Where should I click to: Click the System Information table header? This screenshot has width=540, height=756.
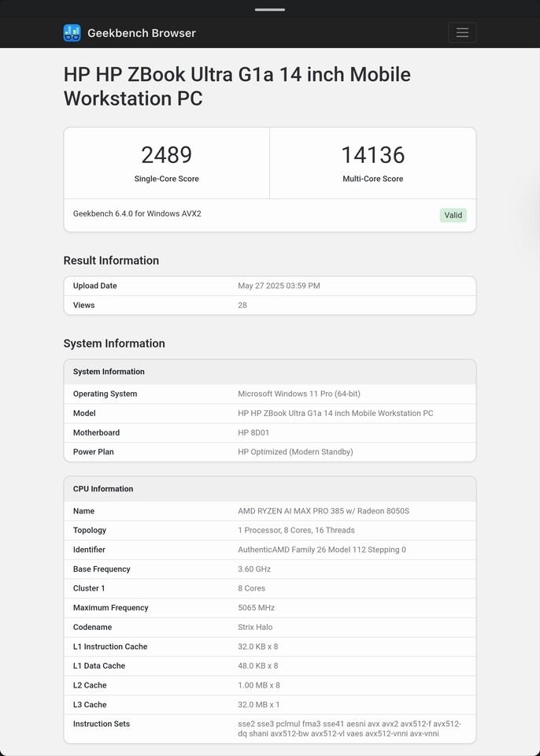[270, 372]
